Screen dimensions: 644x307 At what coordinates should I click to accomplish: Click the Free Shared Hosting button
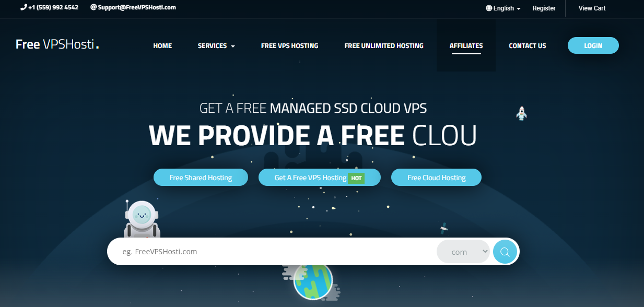point(201,178)
